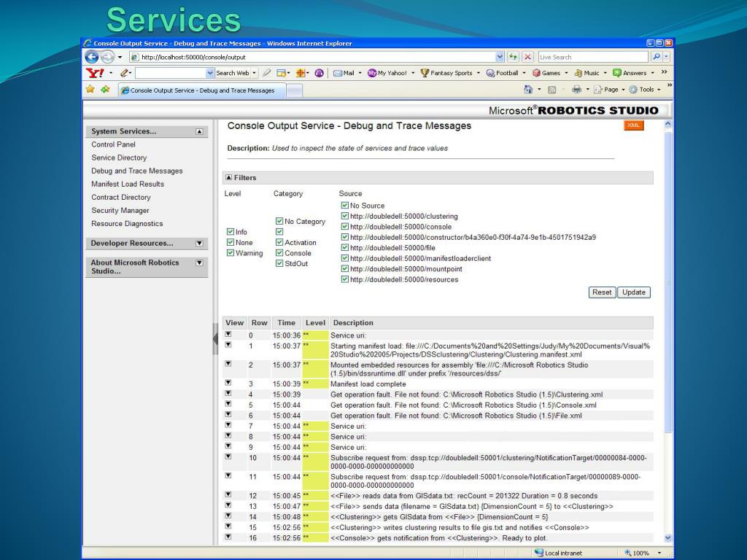The width and height of the screenshot is (747, 560).
Task: Collapse the Filters section
Action: click(x=228, y=177)
